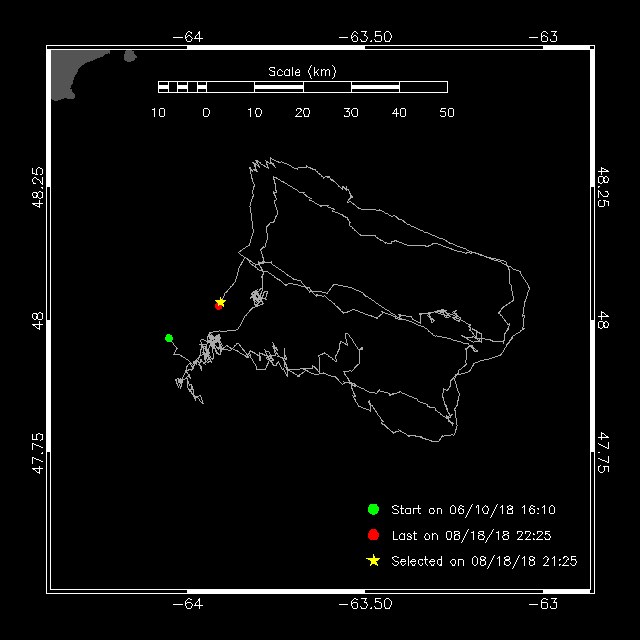Click the yellow star selected-position marker
Image resolution: width=640 pixels, height=640 pixels.
pyautogui.click(x=220, y=302)
